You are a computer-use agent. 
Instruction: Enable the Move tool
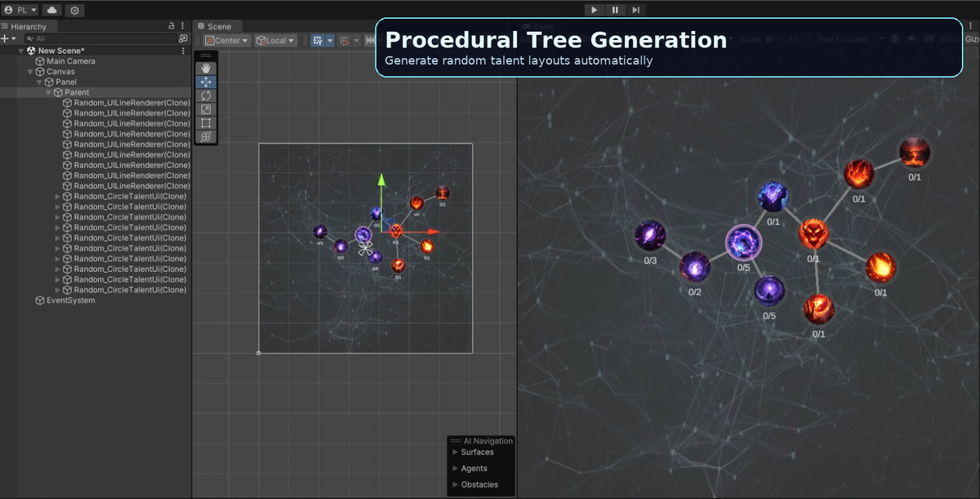pyautogui.click(x=206, y=82)
